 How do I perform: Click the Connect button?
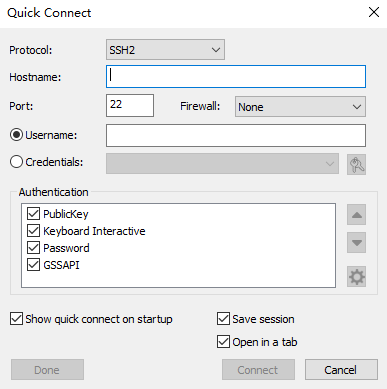pos(258,370)
